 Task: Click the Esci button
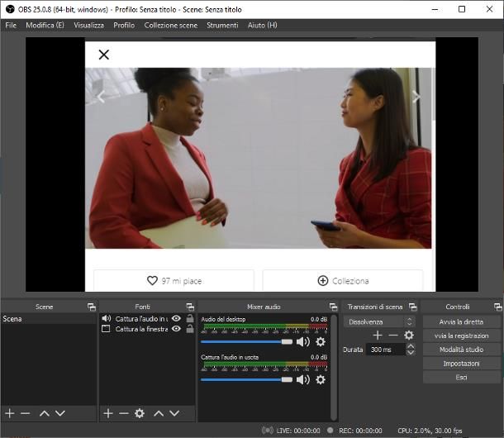pos(461,377)
